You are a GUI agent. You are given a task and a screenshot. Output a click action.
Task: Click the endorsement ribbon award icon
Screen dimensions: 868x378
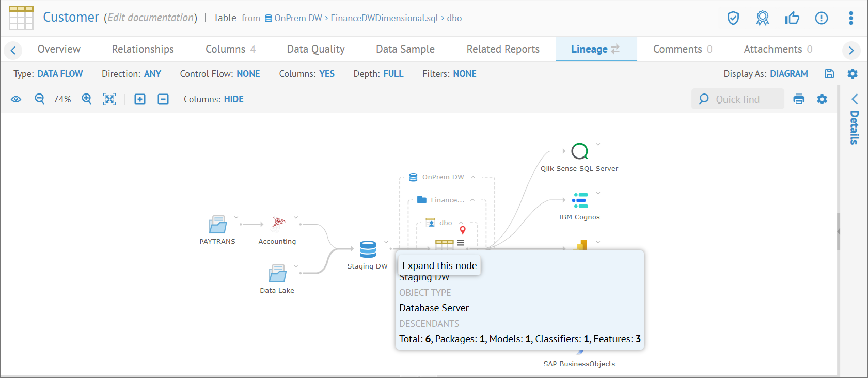[x=762, y=19]
